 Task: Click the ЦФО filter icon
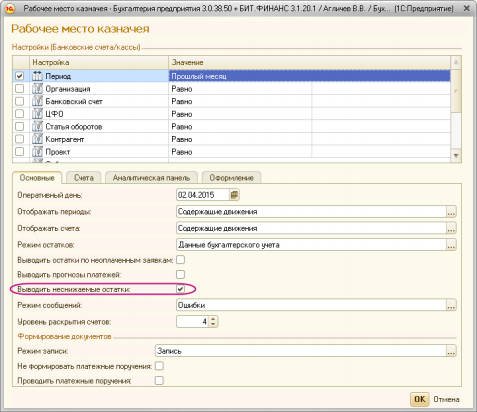37,114
